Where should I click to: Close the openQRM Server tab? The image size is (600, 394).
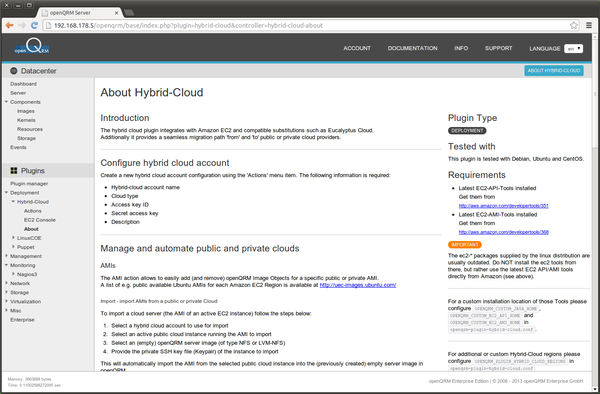(x=117, y=13)
